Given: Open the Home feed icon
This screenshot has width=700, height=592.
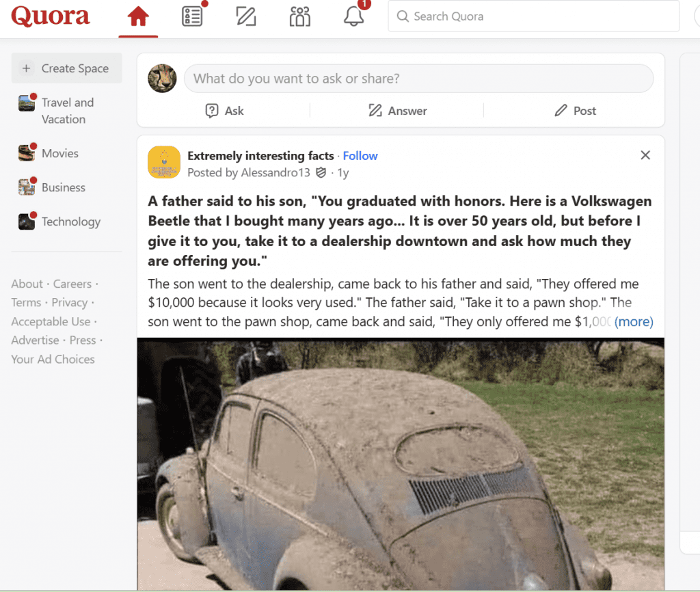Looking at the screenshot, I should click(138, 16).
